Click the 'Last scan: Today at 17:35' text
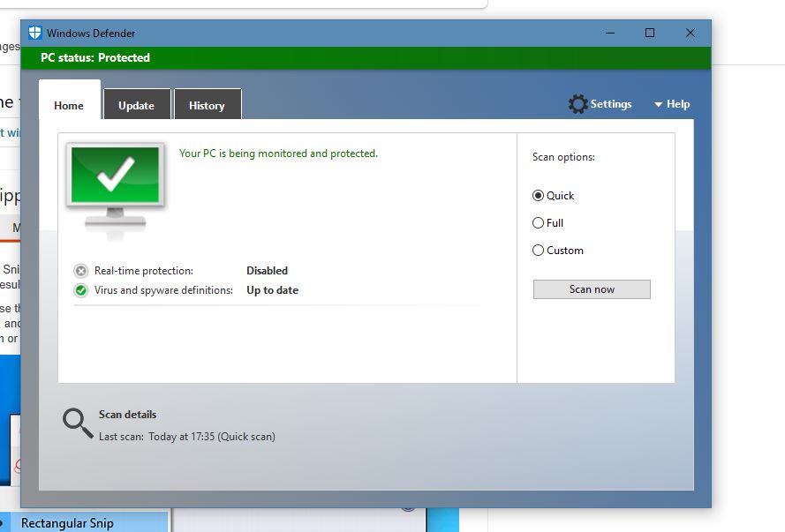Viewport: 785px width, 532px height. 186,437
